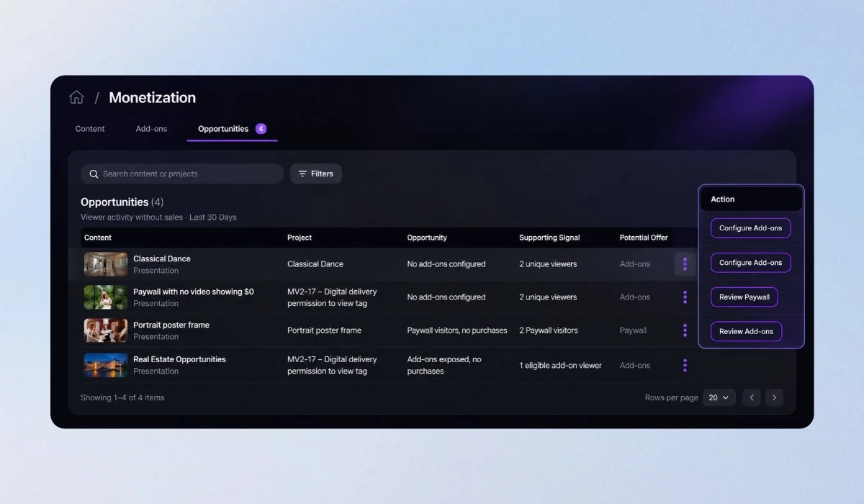
Task: Open the three-dot menu for Real Estate Opportunities
Action: [685, 365]
